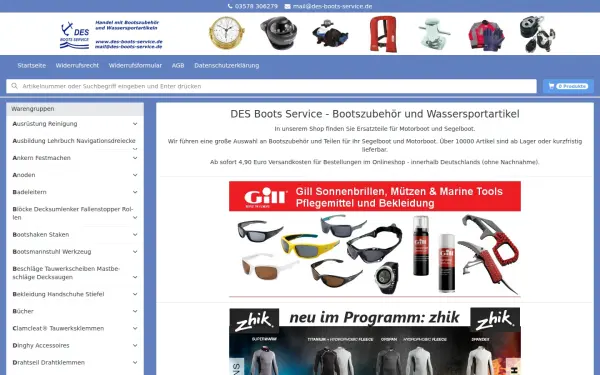The image size is (600, 375).
Task: Open the Widerrufsformular page
Action: coord(135,65)
